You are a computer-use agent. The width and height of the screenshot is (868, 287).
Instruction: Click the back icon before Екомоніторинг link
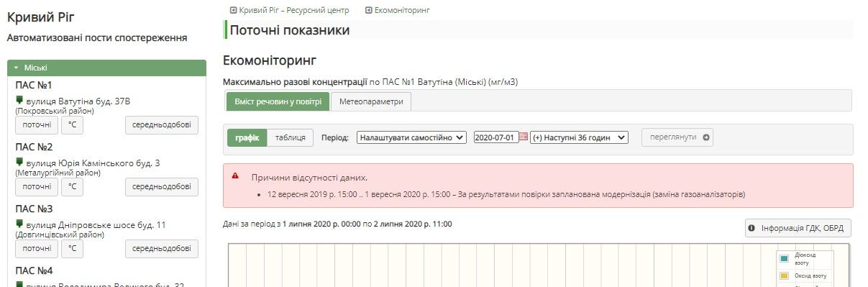[369, 10]
